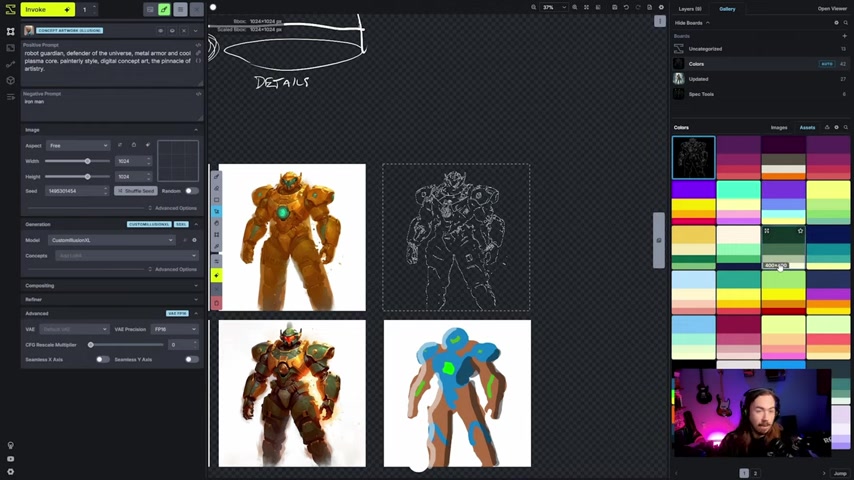Expand the Refiner section
The height and width of the screenshot is (480, 854).
112,300
